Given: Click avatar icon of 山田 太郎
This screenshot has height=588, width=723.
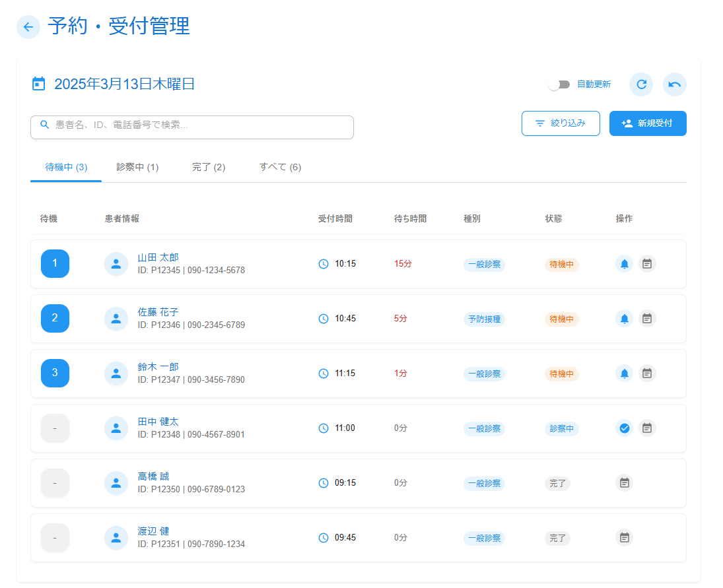Looking at the screenshot, I should click(116, 264).
